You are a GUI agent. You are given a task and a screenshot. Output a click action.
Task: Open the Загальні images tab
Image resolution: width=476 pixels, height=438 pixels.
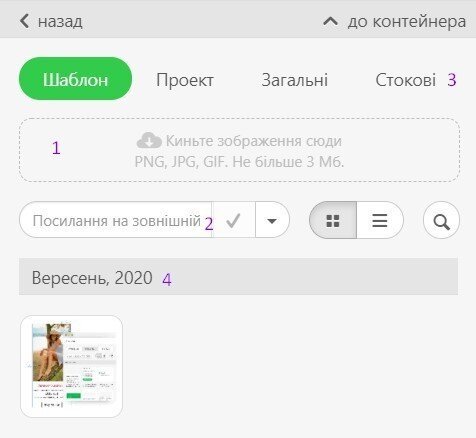coord(295,80)
